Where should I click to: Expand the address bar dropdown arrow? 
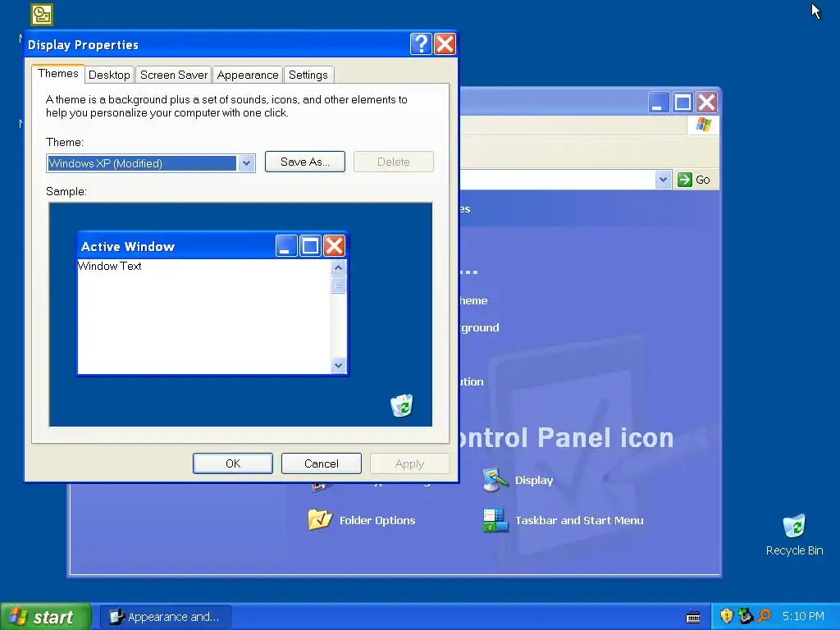(x=663, y=180)
